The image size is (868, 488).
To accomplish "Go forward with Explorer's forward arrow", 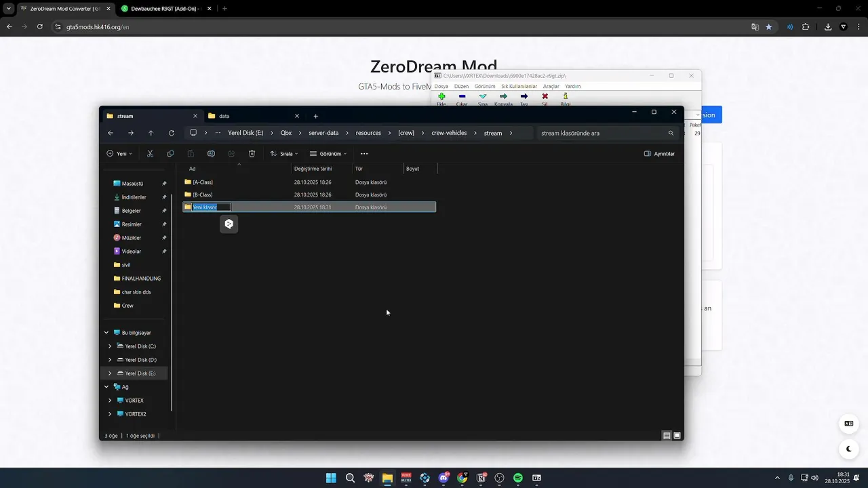I will pyautogui.click(x=131, y=133).
